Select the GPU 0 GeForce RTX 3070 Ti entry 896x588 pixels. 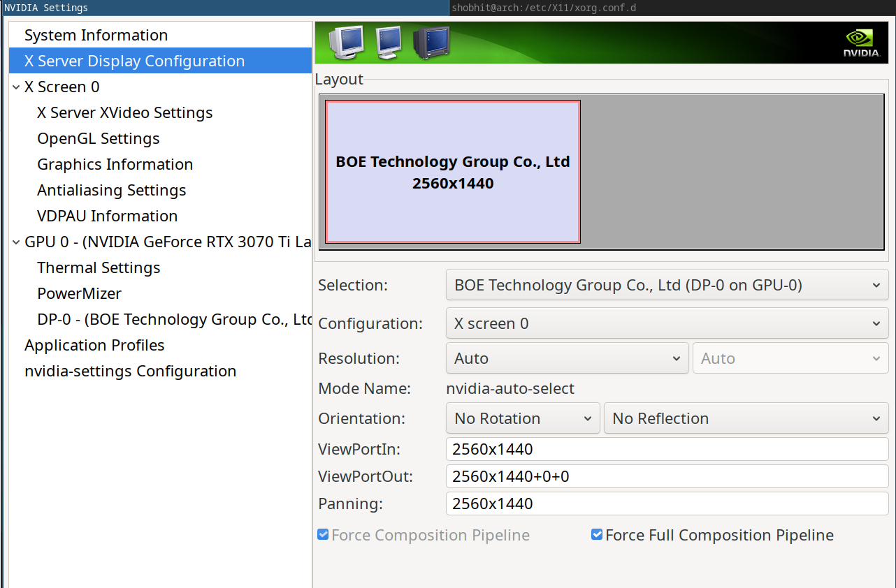[168, 242]
